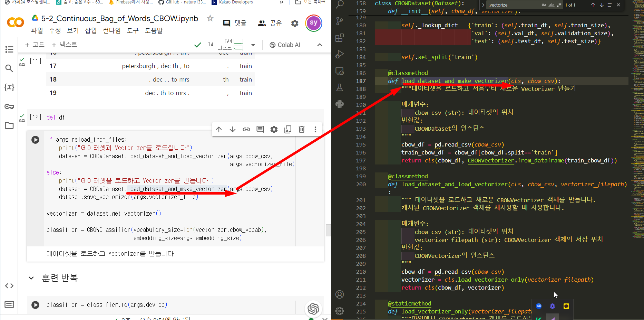Viewport: 644px width, 320px height.
Task: Star the CBOW notebook
Action: 210,18
